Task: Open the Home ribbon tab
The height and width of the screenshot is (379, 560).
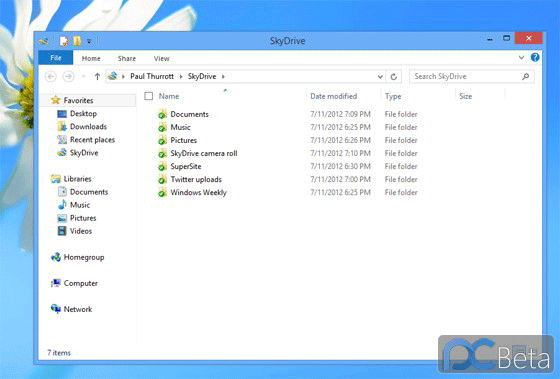Action: coord(91,58)
